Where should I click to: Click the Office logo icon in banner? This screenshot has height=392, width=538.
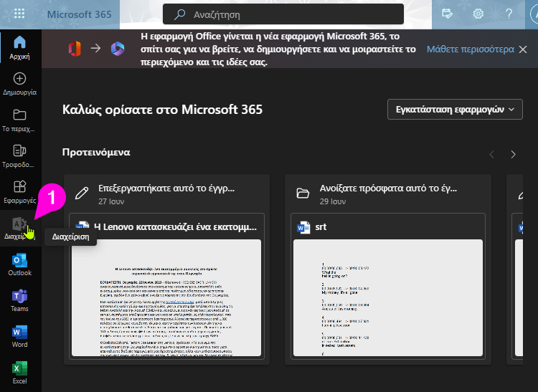(75, 49)
